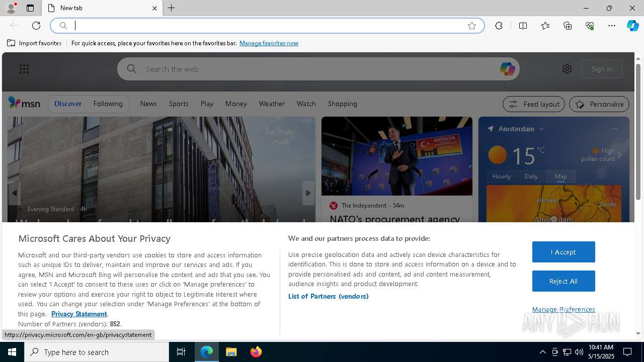Click Import favorites

(34, 43)
